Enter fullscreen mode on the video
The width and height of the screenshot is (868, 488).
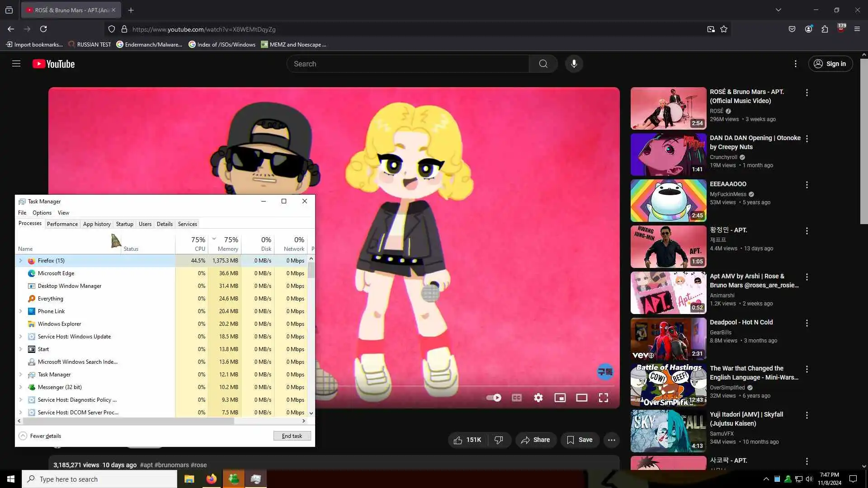[603, 398]
